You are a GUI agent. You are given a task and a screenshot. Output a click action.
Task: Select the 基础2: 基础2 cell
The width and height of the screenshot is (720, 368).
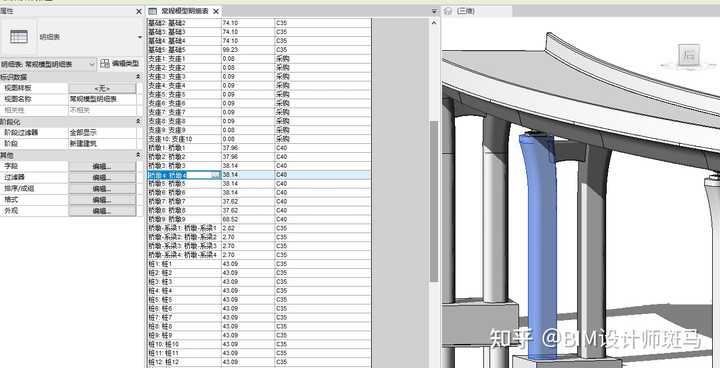[185, 23]
